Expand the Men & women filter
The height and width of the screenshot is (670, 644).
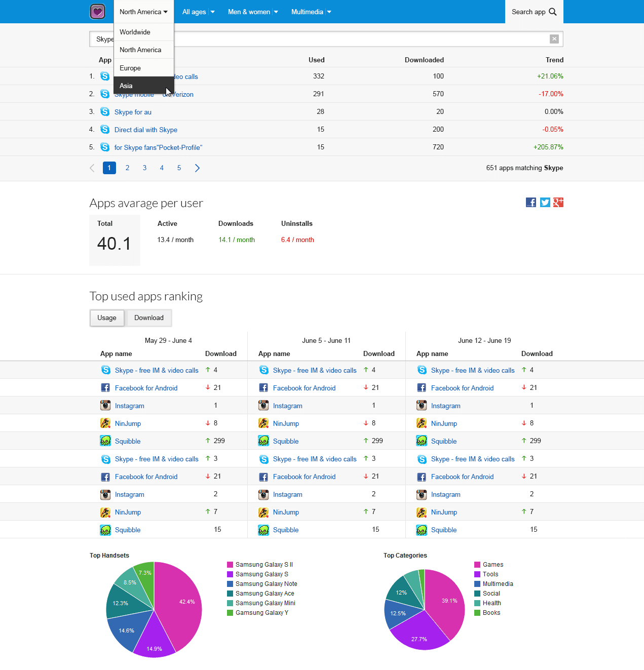(x=252, y=12)
